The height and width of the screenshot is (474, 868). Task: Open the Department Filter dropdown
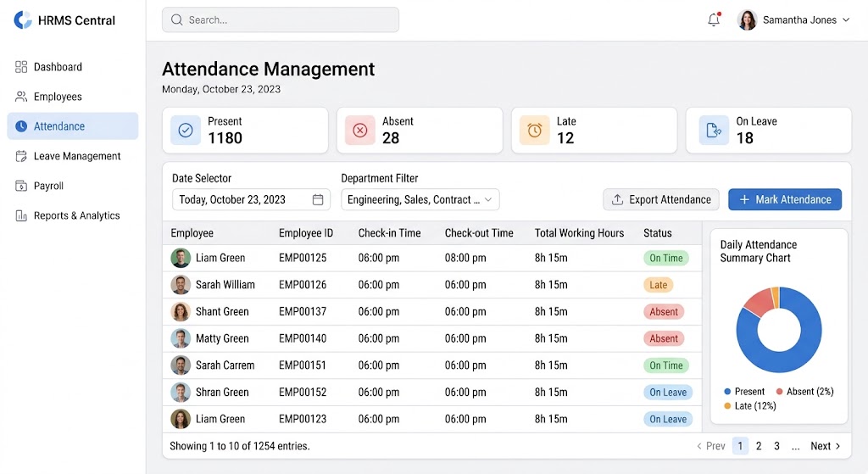[420, 200]
